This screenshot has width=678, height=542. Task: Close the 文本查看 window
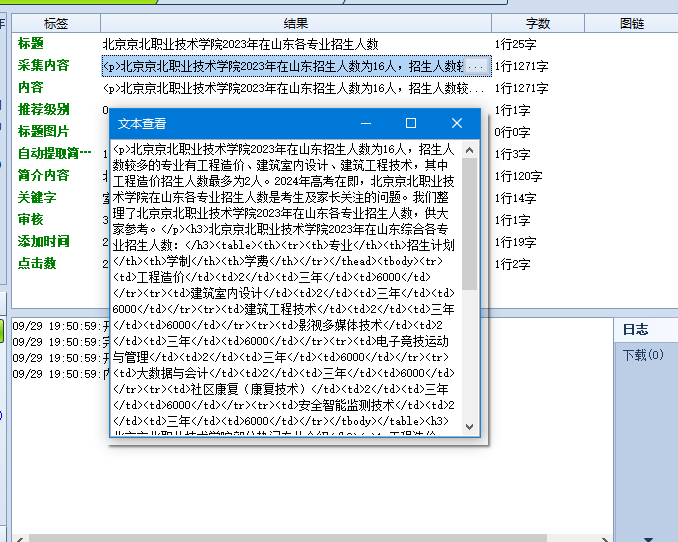pos(457,124)
